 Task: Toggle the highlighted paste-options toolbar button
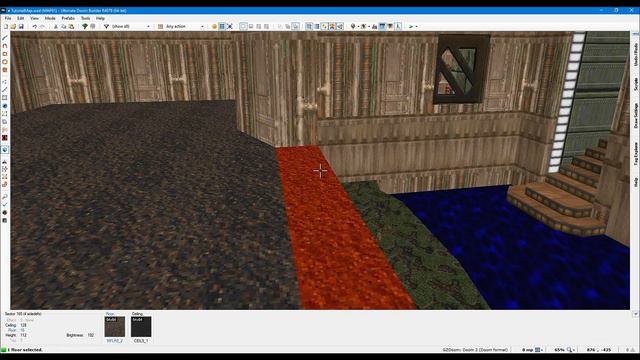pos(296,27)
